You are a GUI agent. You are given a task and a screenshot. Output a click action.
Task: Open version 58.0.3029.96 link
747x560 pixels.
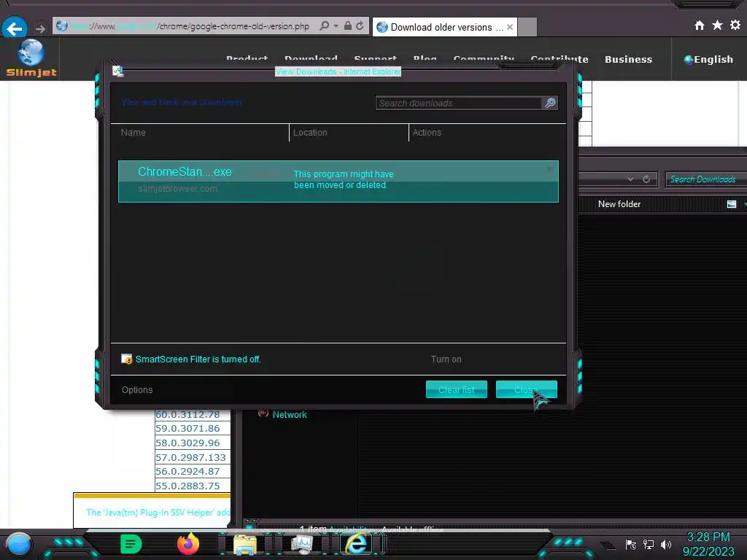187,443
